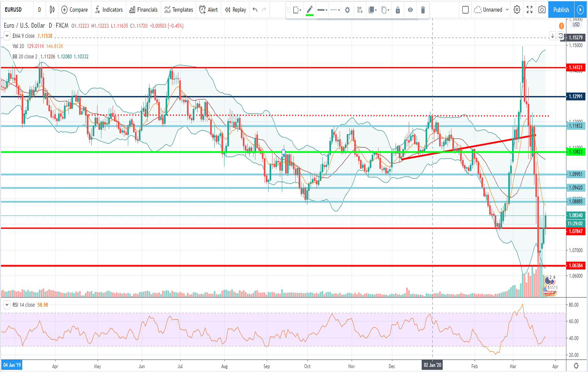Viewport: 588px width, 372px height.
Task: Click the square layout checkbox icon
Action: coord(465,10)
